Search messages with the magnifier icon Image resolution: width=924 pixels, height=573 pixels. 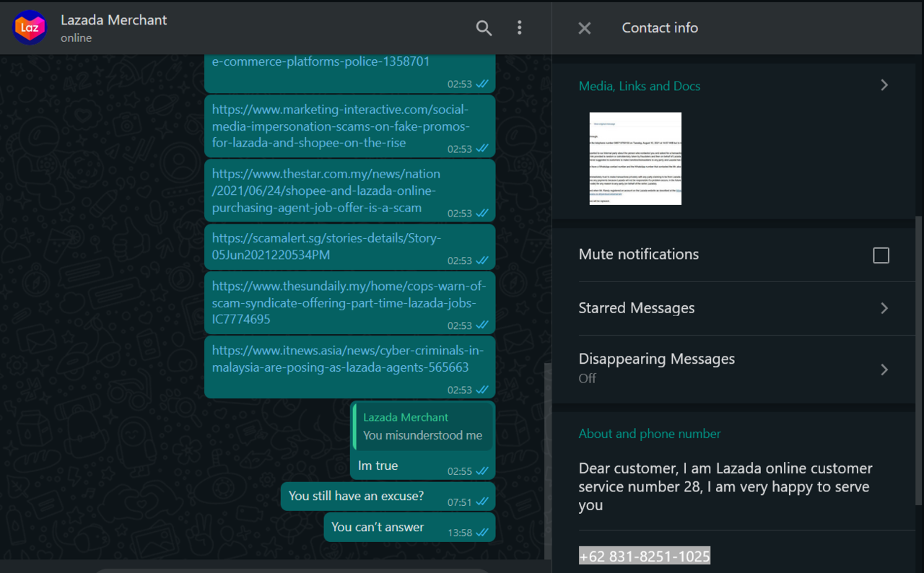tap(484, 28)
